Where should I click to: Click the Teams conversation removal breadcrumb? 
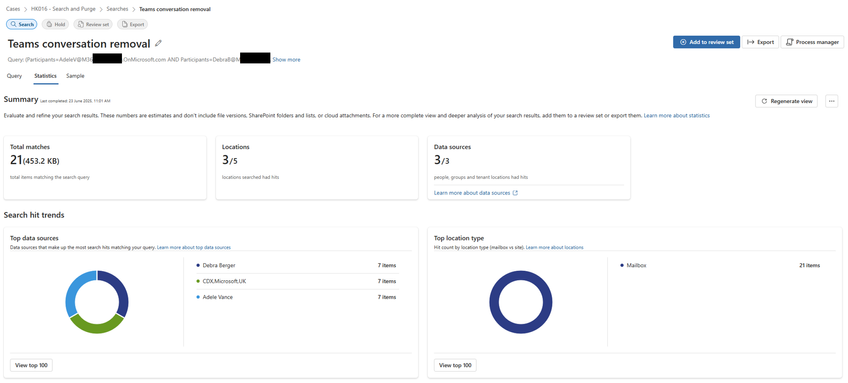pyautogui.click(x=175, y=9)
